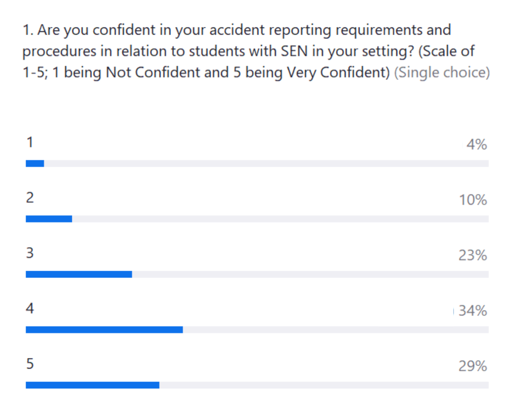Select answer option label "2"
Image resolution: width=513 pixels, height=420 pixels.
[29, 198]
